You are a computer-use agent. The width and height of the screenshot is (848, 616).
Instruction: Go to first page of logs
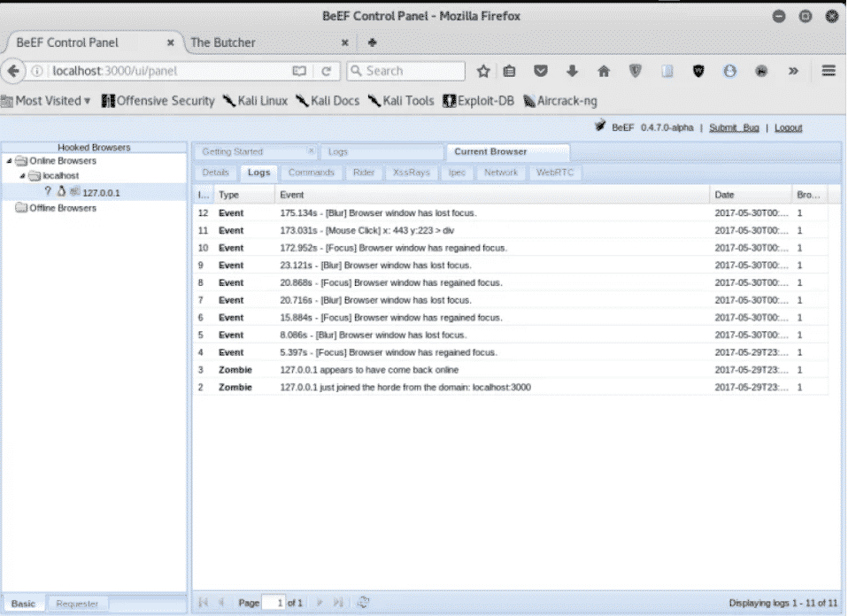(x=204, y=603)
